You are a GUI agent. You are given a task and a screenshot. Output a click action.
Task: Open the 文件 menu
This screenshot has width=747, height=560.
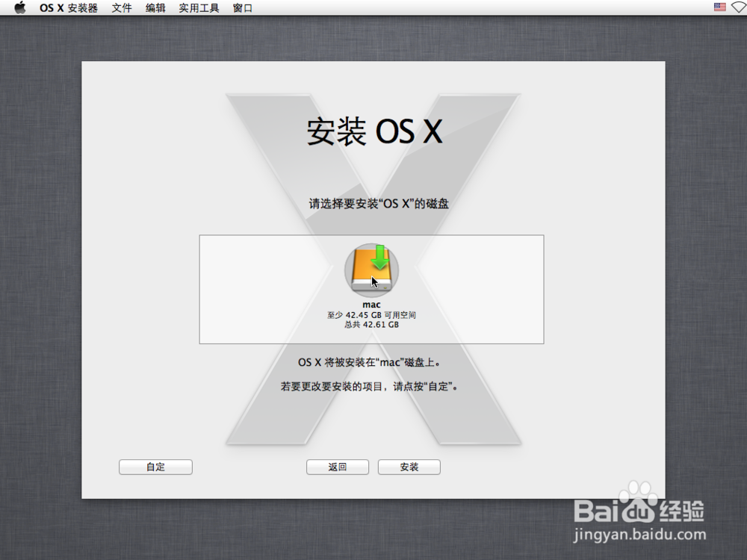(x=122, y=8)
